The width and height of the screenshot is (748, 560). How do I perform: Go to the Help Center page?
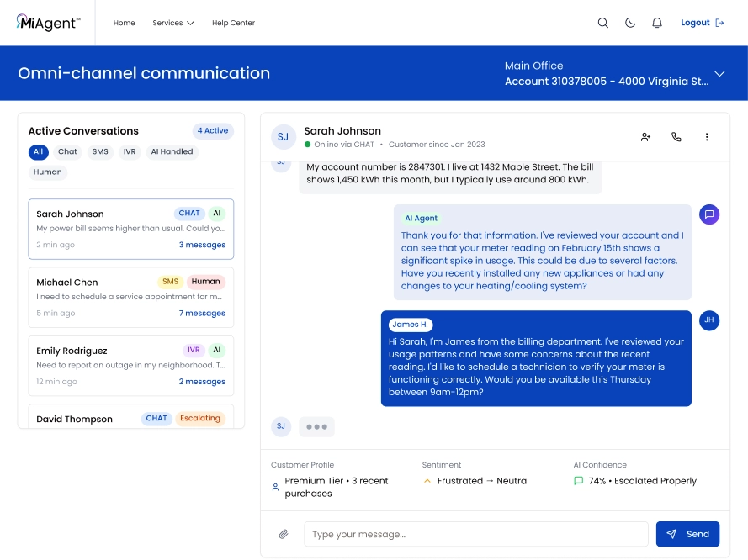[x=233, y=24]
